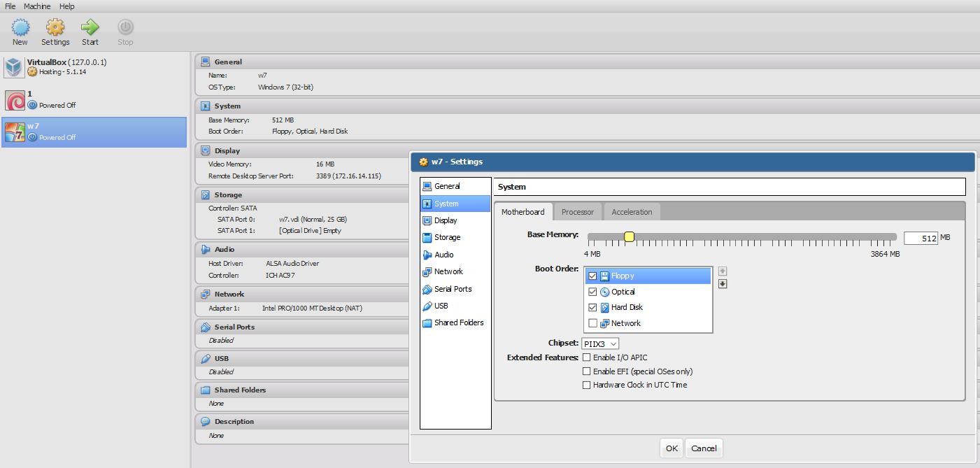Check the Network boot device checkbox
The height and width of the screenshot is (468, 980).
[x=592, y=323]
